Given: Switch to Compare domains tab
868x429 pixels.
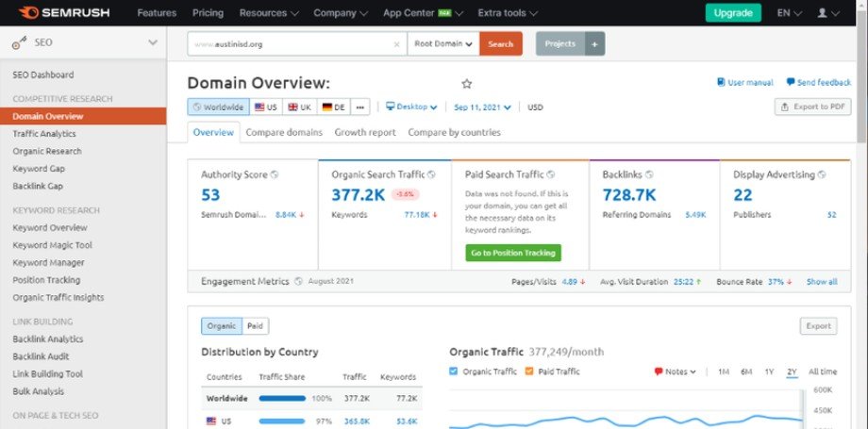Looking at the screenshot, I should [284, 133].
